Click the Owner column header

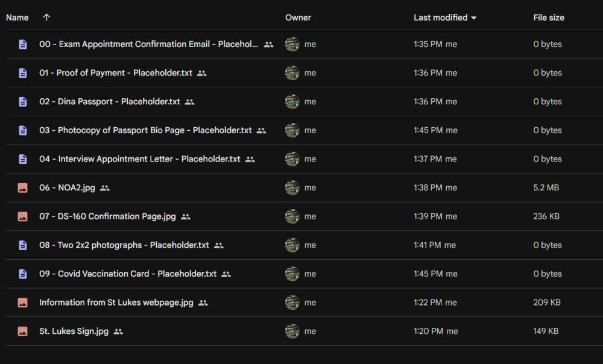click(x=298, y=17)
